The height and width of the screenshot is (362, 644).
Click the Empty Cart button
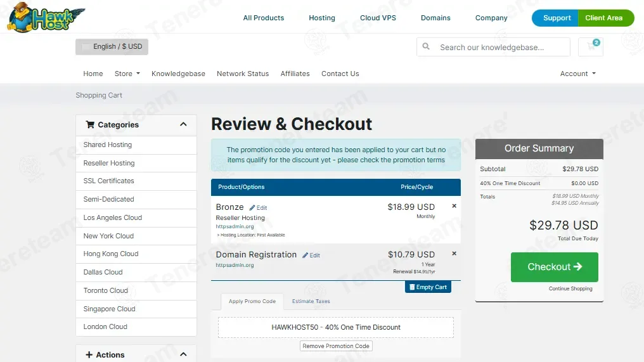pyautogui.click(x=428, y=287)
